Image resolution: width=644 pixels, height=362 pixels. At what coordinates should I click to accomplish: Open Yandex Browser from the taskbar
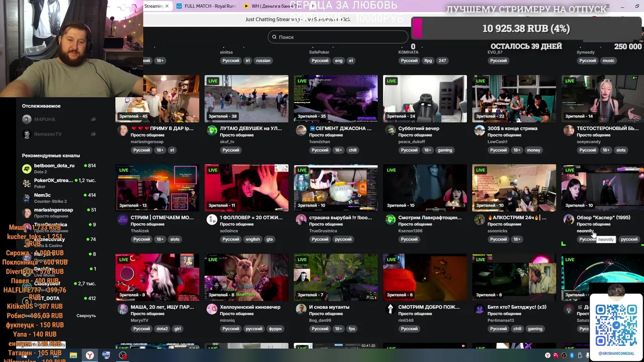pos(89,355)
